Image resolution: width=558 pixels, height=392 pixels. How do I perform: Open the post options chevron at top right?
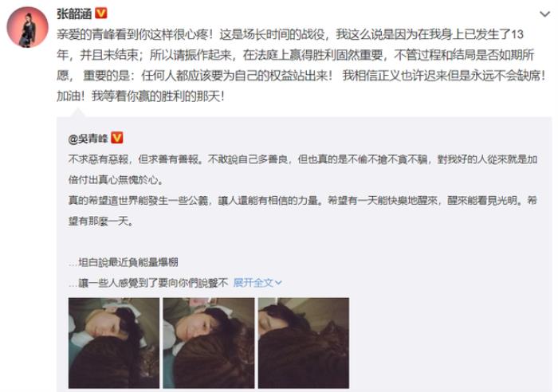[x=544, y=14]
